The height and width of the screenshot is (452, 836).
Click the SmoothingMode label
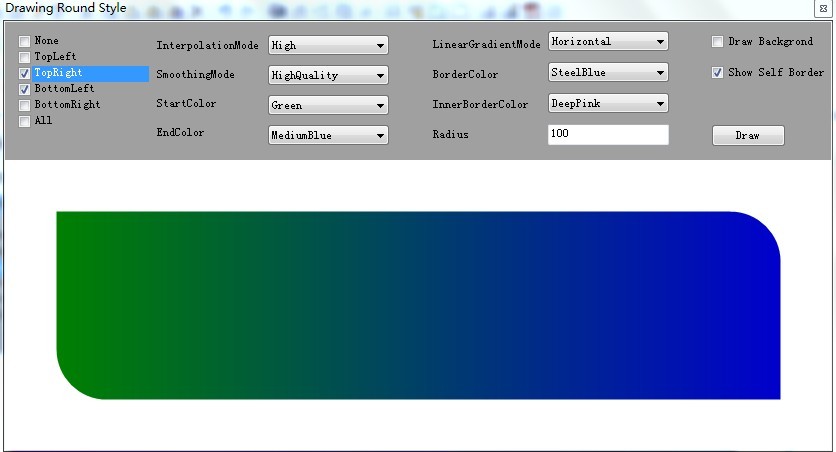195,75
